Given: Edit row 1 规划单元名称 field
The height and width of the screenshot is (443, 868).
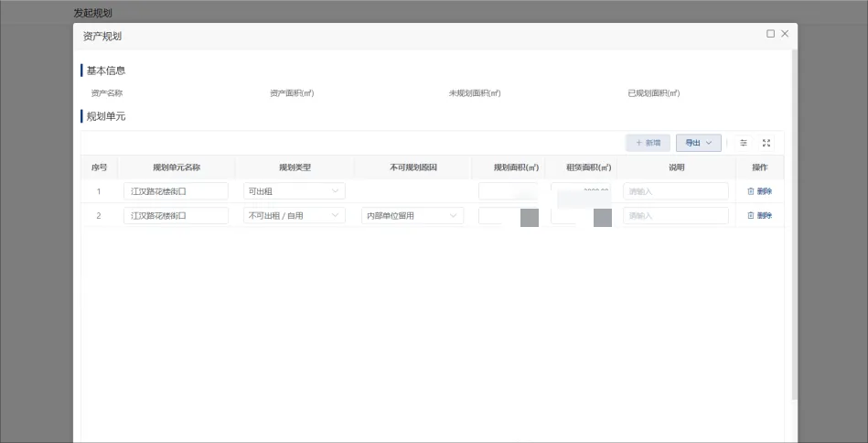Looking at the screenshot, I should click(x=176, y=191).
